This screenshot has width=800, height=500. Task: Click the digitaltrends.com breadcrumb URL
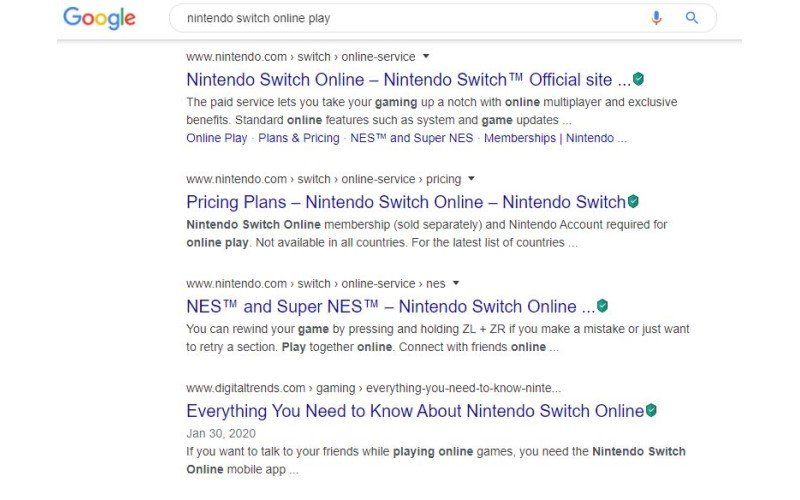tap(373, 388)
